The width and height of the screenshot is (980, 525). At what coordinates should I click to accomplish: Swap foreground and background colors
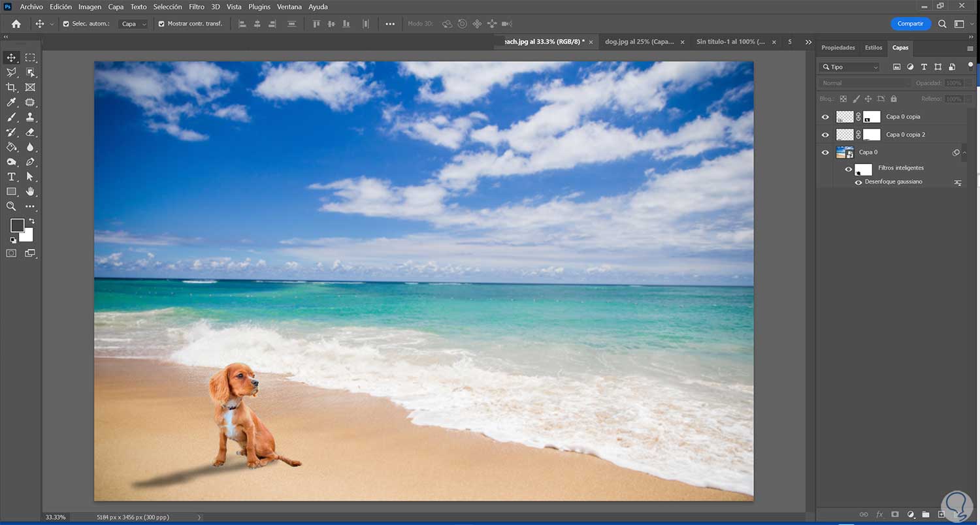(x=31, y=221)
